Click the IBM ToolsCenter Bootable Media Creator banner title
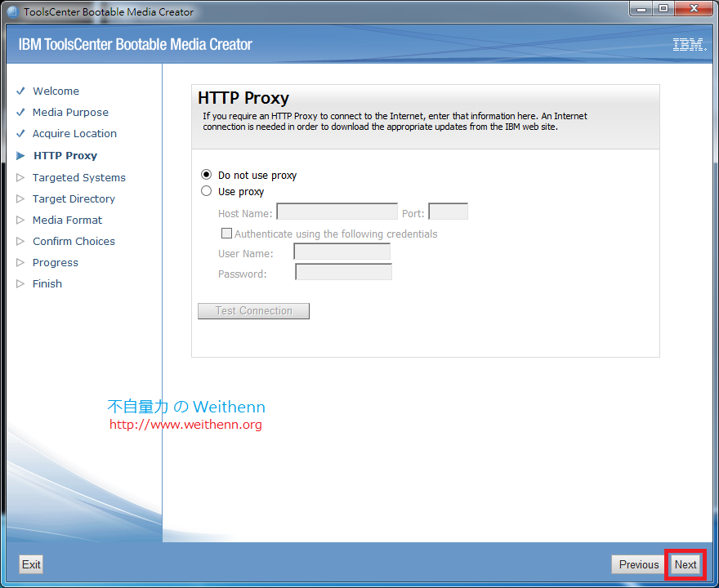Screen dimensions: 719x588 (x=136, y=44)
